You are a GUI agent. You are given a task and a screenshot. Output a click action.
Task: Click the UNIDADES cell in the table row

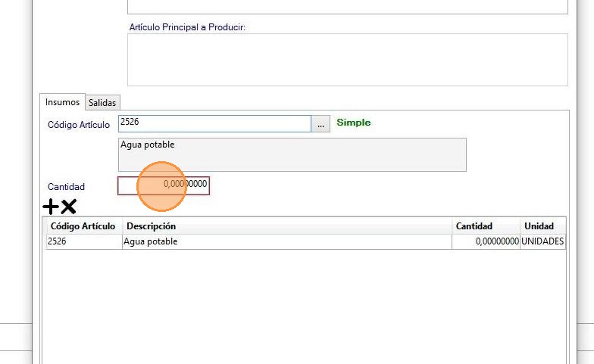[542, 242]
